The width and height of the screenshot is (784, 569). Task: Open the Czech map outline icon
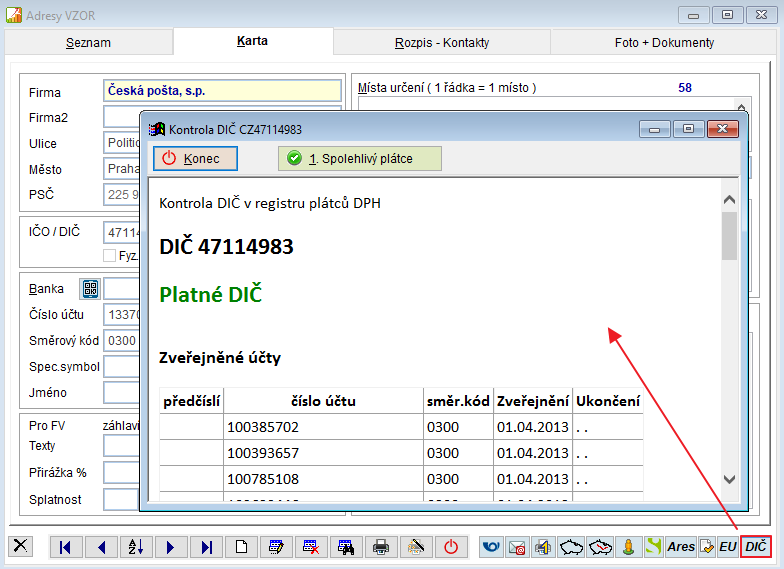571,547
